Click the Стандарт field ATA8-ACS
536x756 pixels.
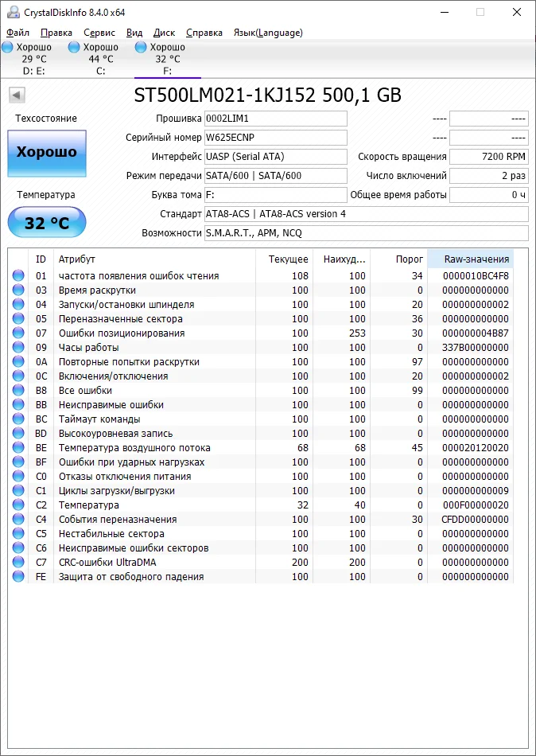[367, 214]
